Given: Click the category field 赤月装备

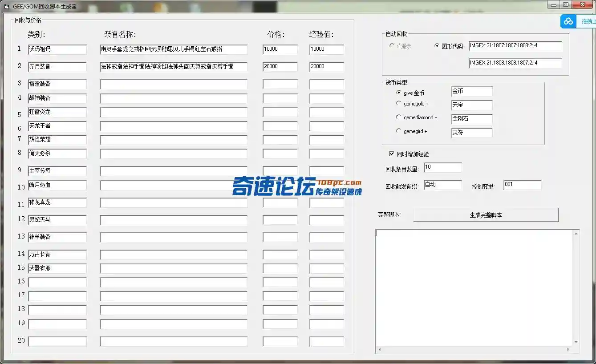Looking at the screenshot, I should [x=57, y=67].
